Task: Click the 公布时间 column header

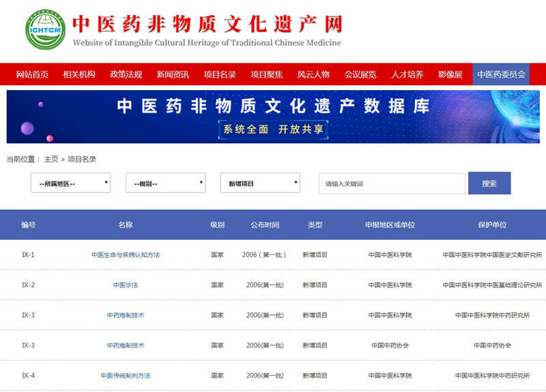Action: pyautogui.click(x=265, y=225)
